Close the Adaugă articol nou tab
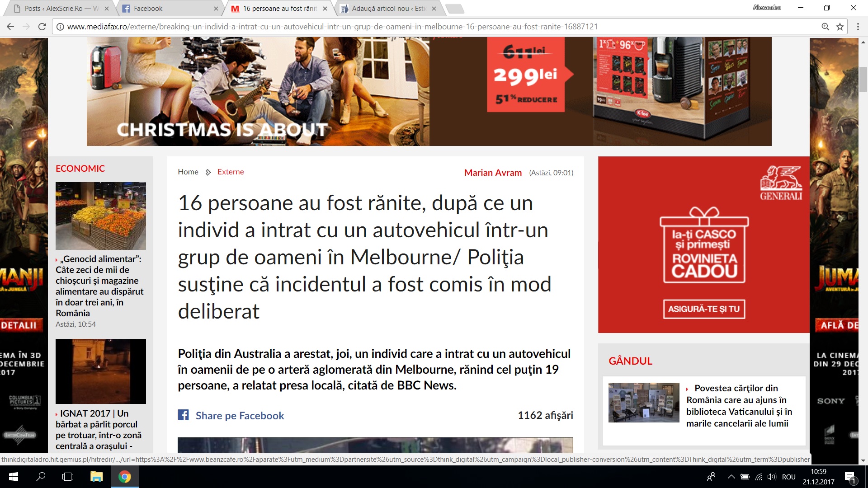This screenshot has height=488, width=868. point(434,9)
